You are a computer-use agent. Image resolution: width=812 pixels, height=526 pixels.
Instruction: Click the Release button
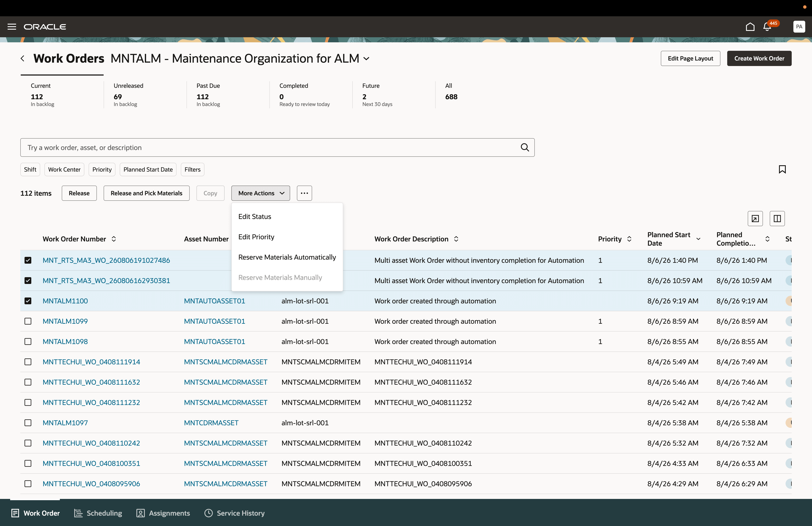(x=79, y=193)
